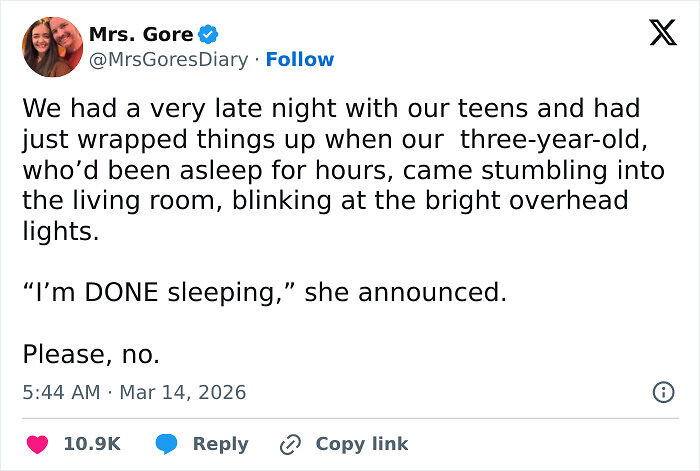Image resolution: width=700 pixels, height=471 pixels.
Task: Click the chain link icon
Action: pyautogui.click(x=292, y=444)
